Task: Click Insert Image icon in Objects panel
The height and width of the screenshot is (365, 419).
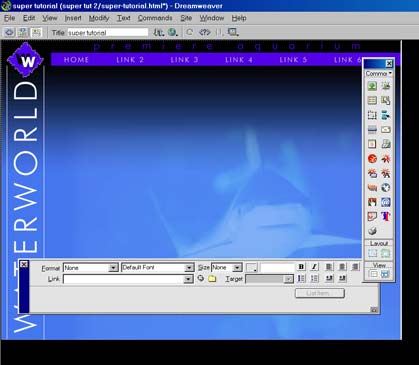Action: 372,86
